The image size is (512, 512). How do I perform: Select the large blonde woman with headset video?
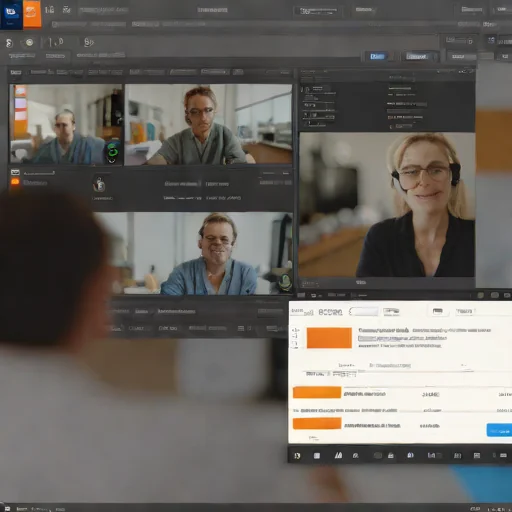[x=387, y=205]
